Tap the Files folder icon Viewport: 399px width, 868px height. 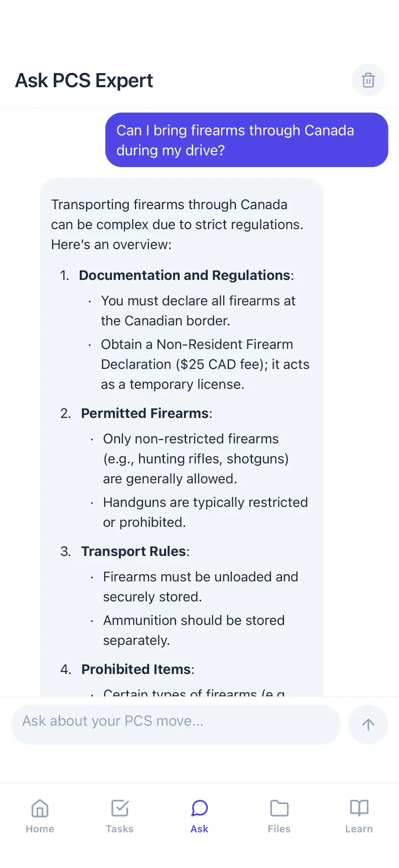(x=279, y=808)
